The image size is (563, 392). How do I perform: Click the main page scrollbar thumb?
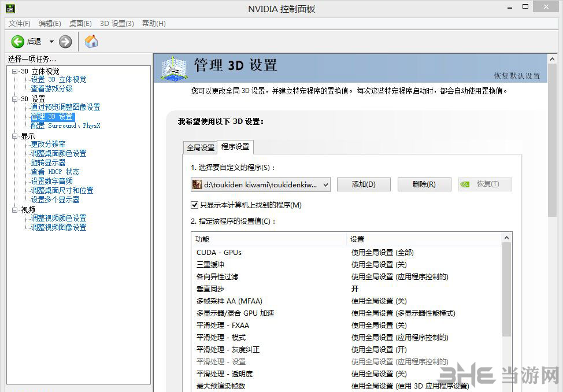(552, 141)
